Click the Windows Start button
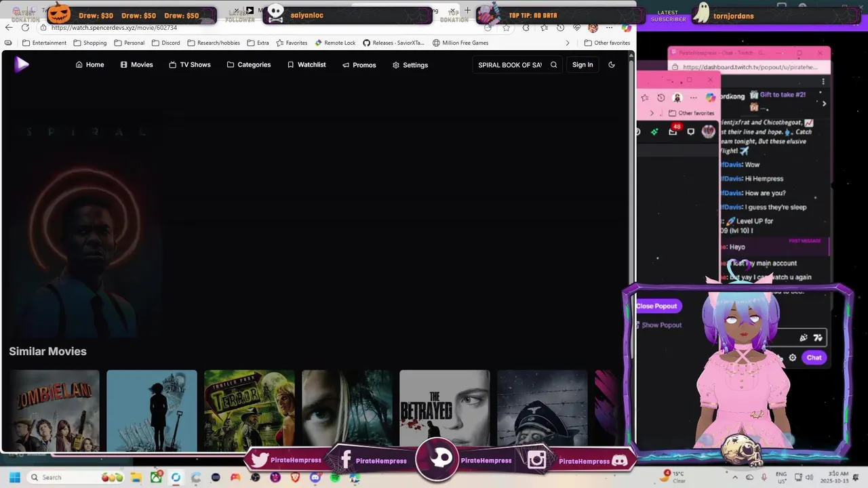Screen dimensions: 868x488 click(x=15, y=477)
